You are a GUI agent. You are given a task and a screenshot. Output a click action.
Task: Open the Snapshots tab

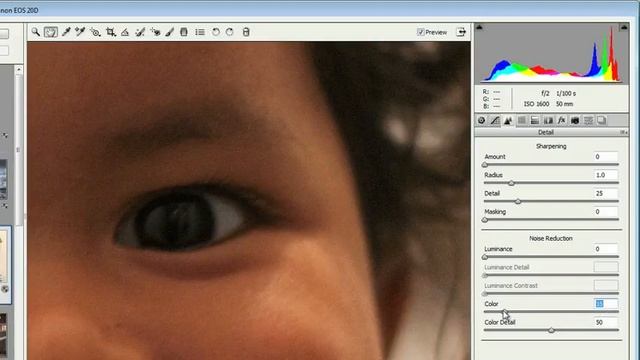(x=602, y=120)
